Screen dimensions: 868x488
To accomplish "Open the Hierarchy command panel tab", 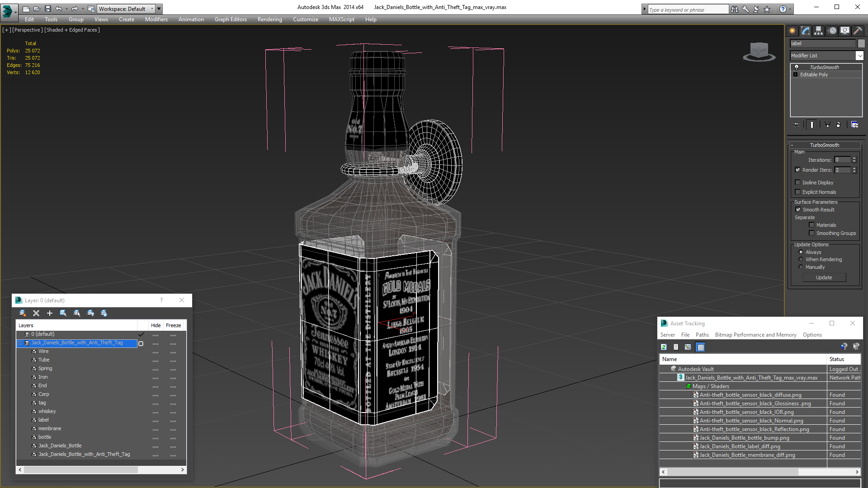I will tap(819, 31).
